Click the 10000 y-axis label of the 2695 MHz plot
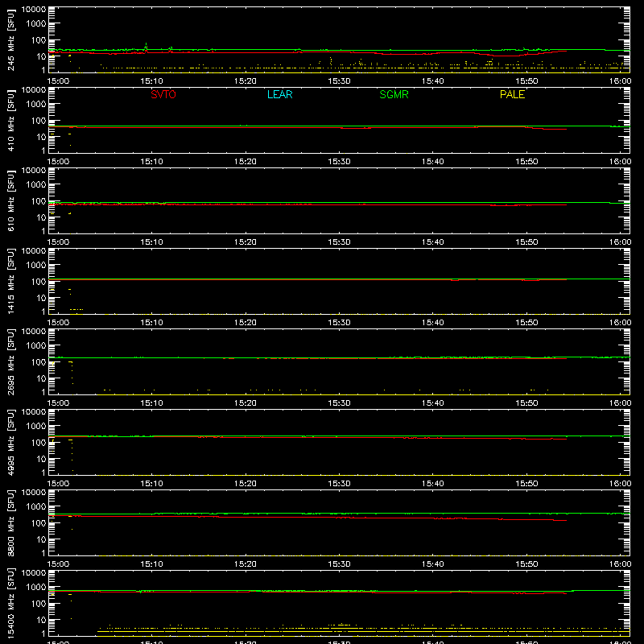This screenshot has width=644, height=644. pyautogui.click(x=34, y=332)
